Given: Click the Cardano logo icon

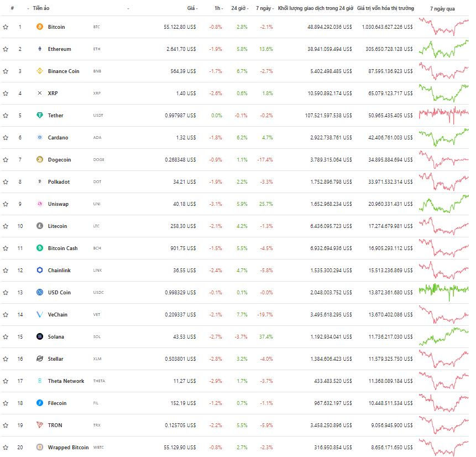Looking at the screenshot, I should (40, 137).
